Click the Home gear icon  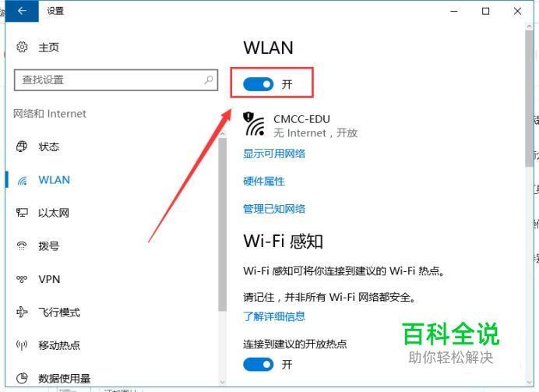click(22, 47)
